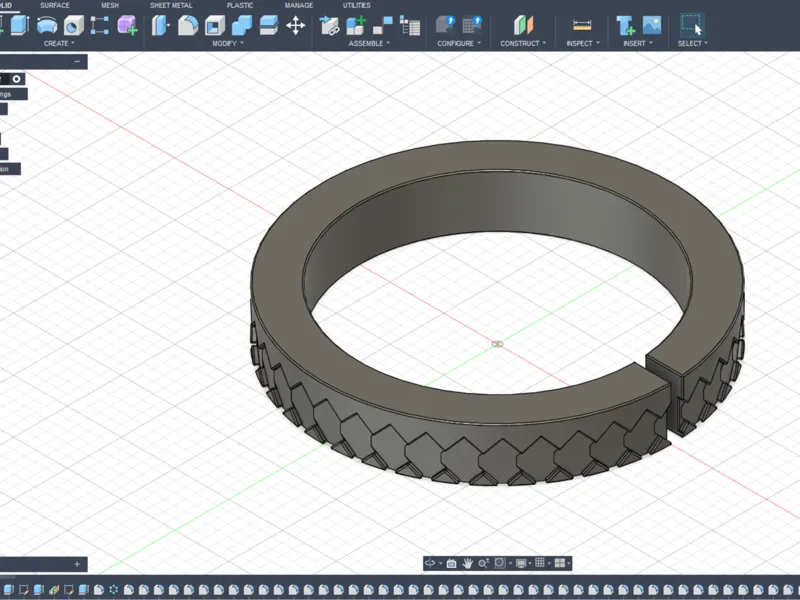Click Configure table icon with blue badge

[x=472, y=24]
